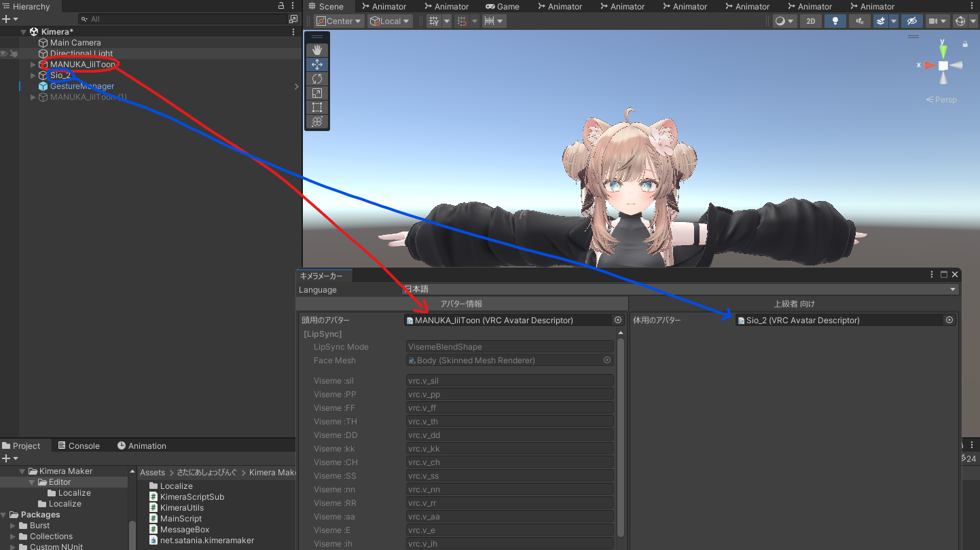980x550 pixels.
Task: Select Main Camera in the Hierarchy
Action: coord(75,43)
